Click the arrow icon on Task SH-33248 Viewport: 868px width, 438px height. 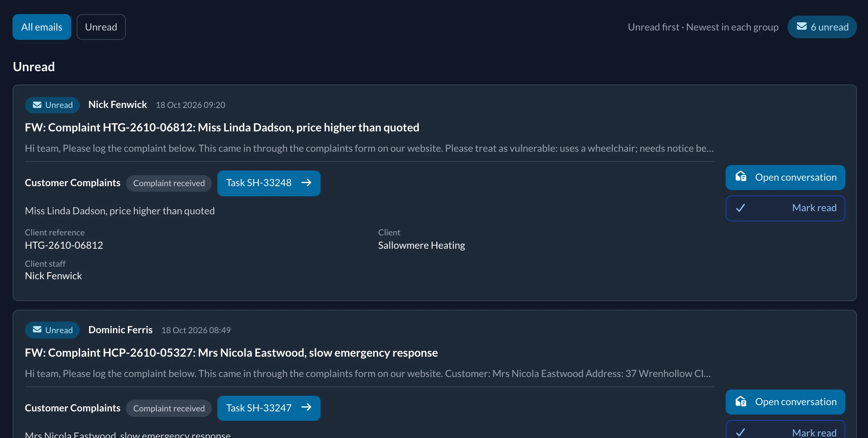pos(306,183)
